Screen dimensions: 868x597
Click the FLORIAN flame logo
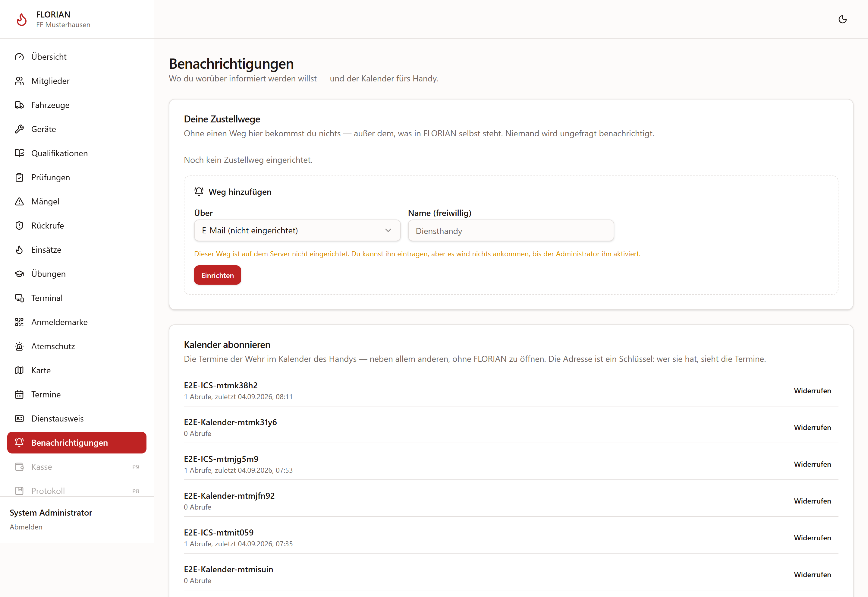click(x=22, y=20)
